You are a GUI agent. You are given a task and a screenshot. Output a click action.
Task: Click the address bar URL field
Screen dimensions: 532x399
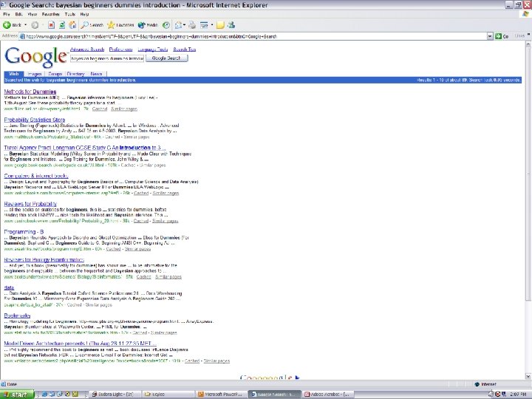point(256,36)
